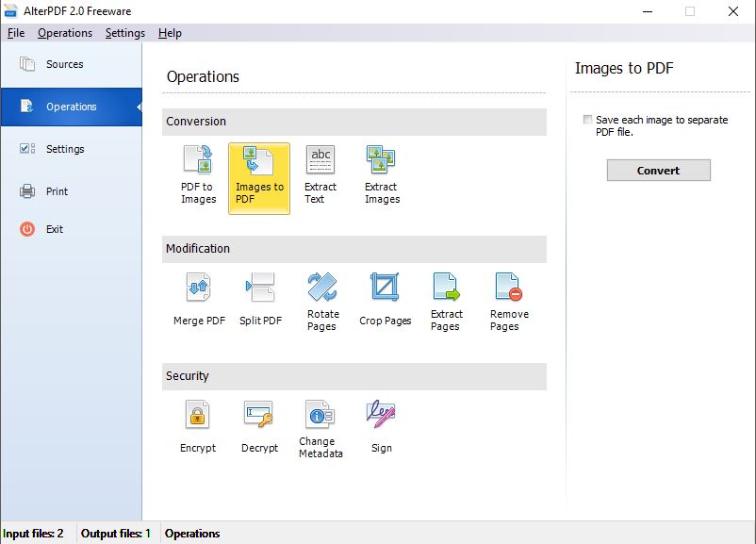Open the Change Metadata operation icon
756x544 pixels.
click(x=320, y=414)
